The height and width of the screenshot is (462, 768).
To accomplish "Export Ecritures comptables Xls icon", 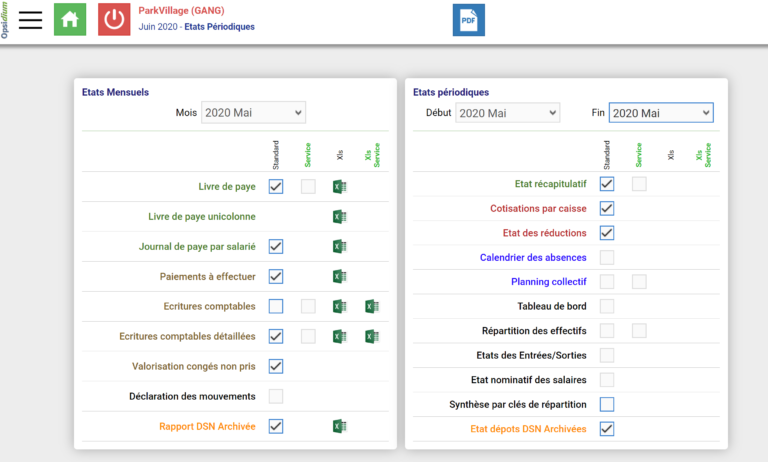I will click(340, 307).
